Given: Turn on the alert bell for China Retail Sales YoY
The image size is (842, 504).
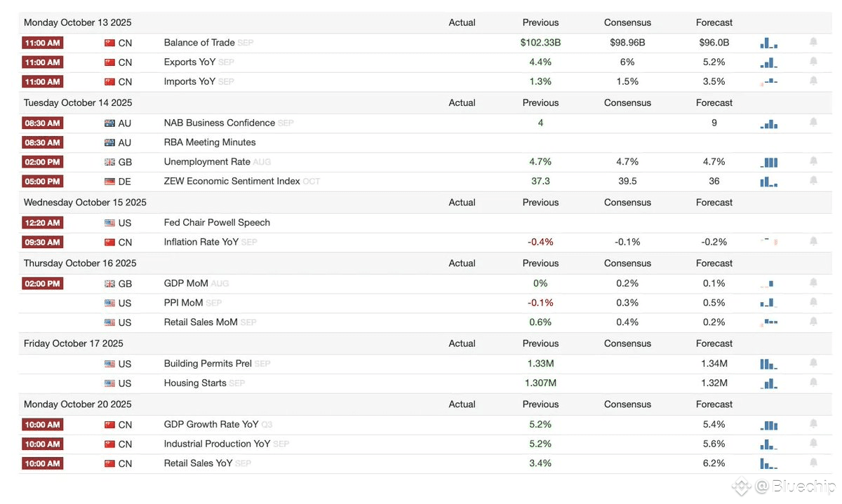Looking at the screenshot, I should coord(813,463).
